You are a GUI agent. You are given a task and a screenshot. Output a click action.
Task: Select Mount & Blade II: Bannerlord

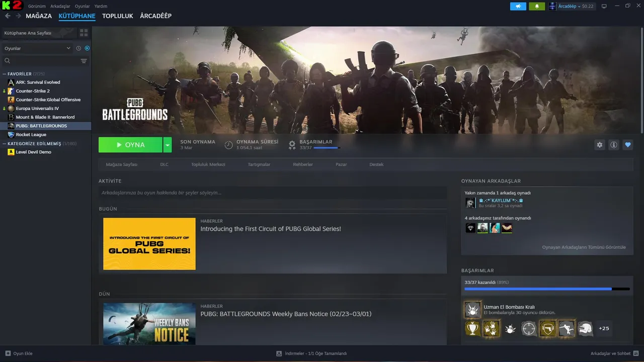click(x=45, y=117)
